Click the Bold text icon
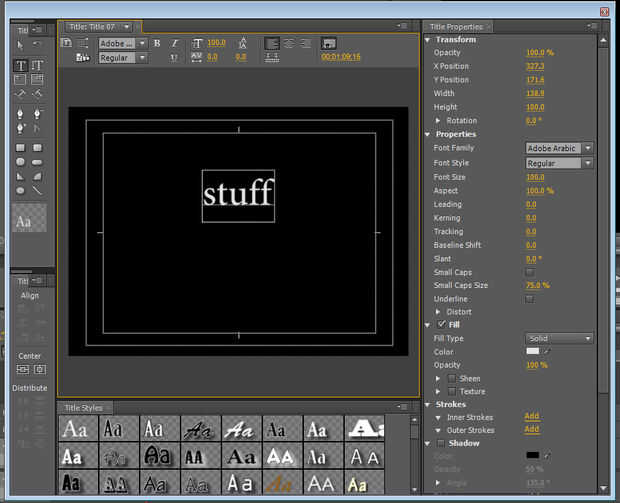620x503 pixels. pos(157,43)
